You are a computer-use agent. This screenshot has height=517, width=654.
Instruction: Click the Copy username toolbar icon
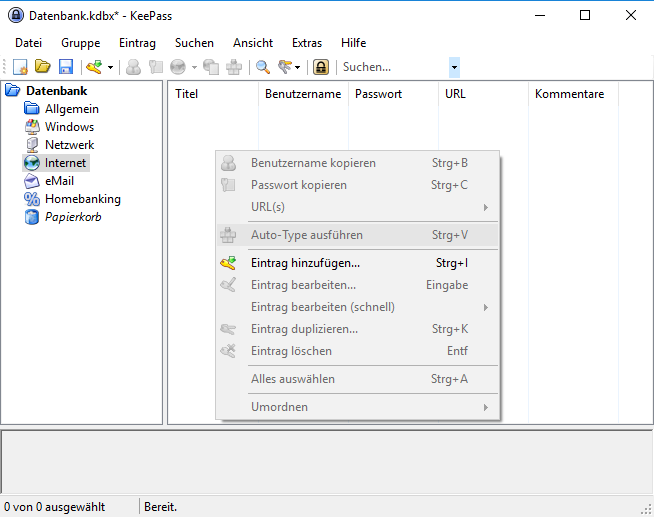coord(133,67)
